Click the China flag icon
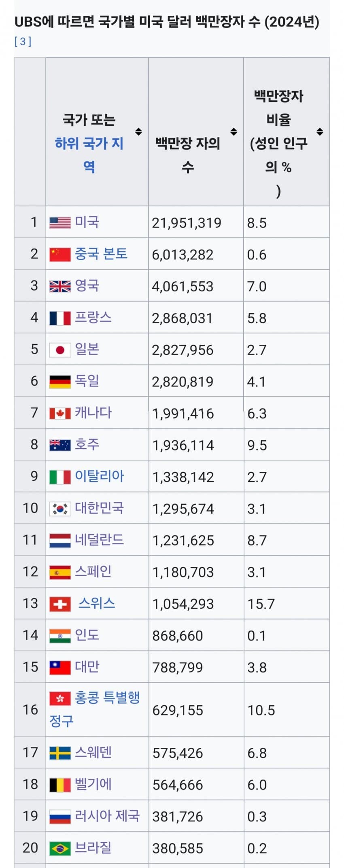The width and height of the screenshot is (344, 868). 60,255
